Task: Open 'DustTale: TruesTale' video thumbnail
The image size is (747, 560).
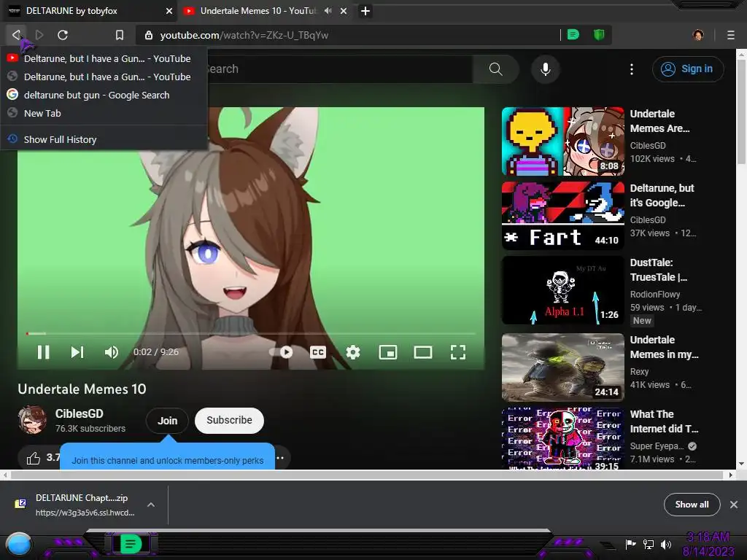Action: 562,290
